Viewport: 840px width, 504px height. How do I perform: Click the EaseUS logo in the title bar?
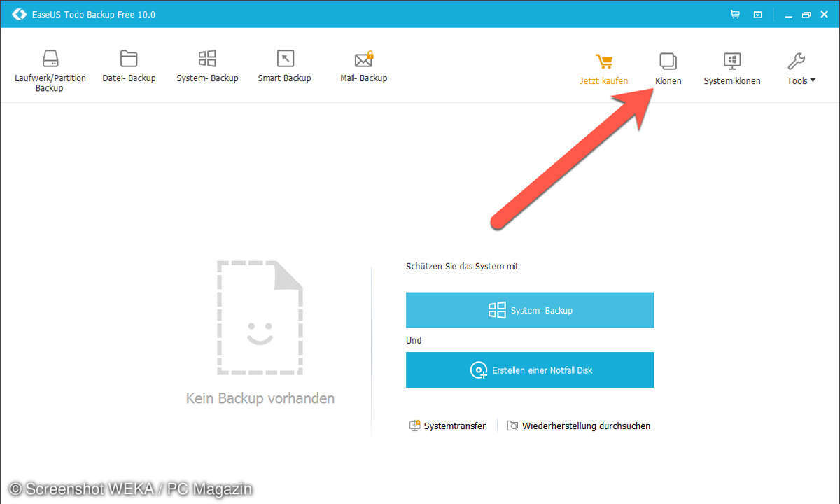(19, 14)
